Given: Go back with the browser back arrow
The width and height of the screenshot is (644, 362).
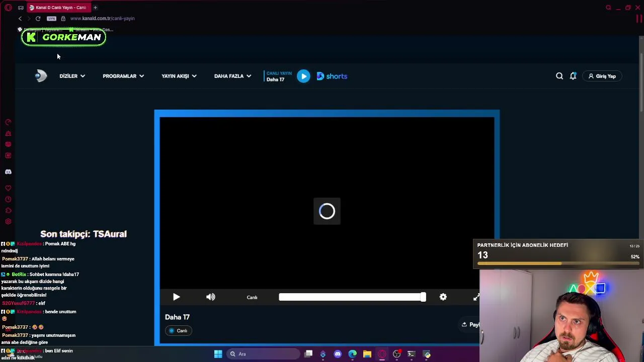Looking at the screenshot, I should click(20, 19).
